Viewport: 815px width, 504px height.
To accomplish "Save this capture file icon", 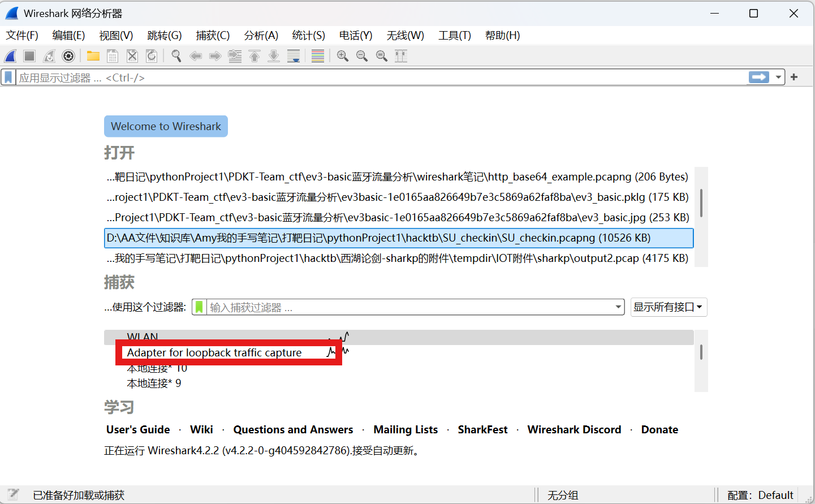I will (113, 56).
